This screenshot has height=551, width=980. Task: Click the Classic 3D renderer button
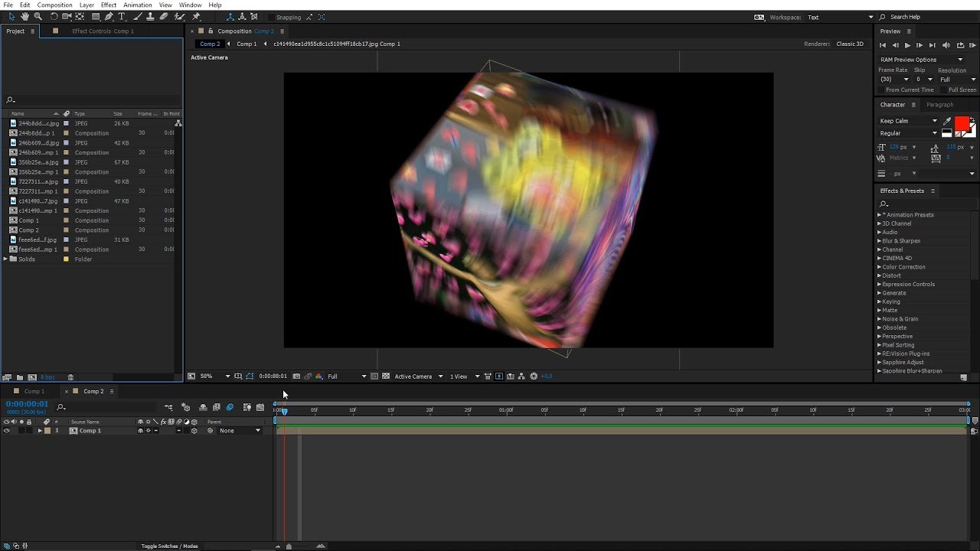pyautogui.click(x=850, y=44)
